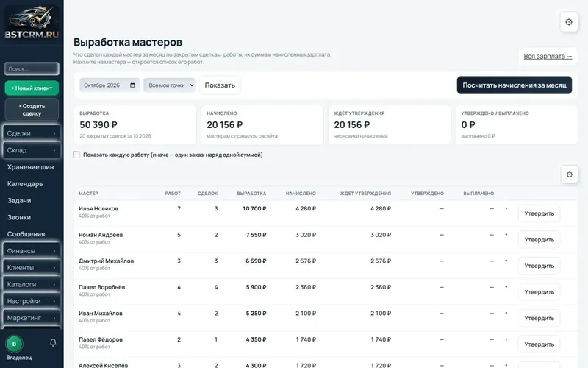Open Сообщения in the sidebar

[26, 234]
